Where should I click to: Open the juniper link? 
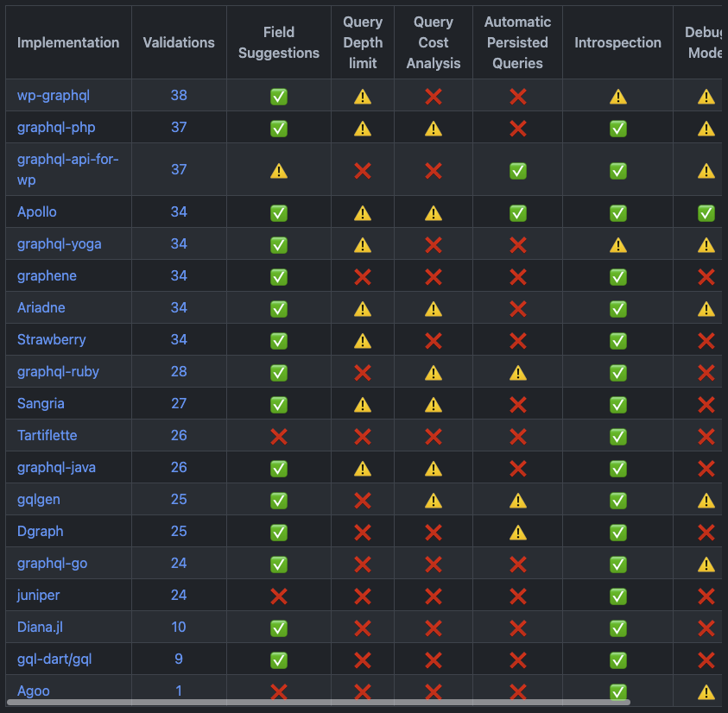click(39, 596)
